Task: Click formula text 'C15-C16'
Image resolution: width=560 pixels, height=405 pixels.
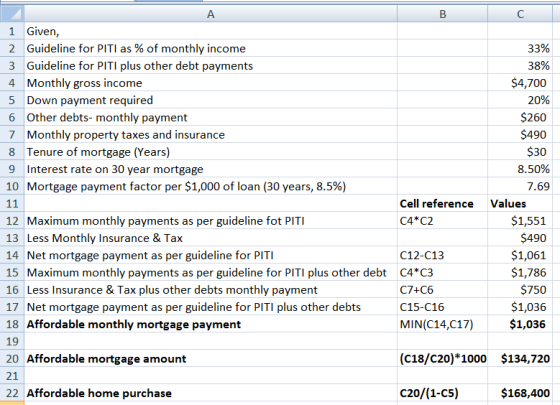Action: pos(422,307)
